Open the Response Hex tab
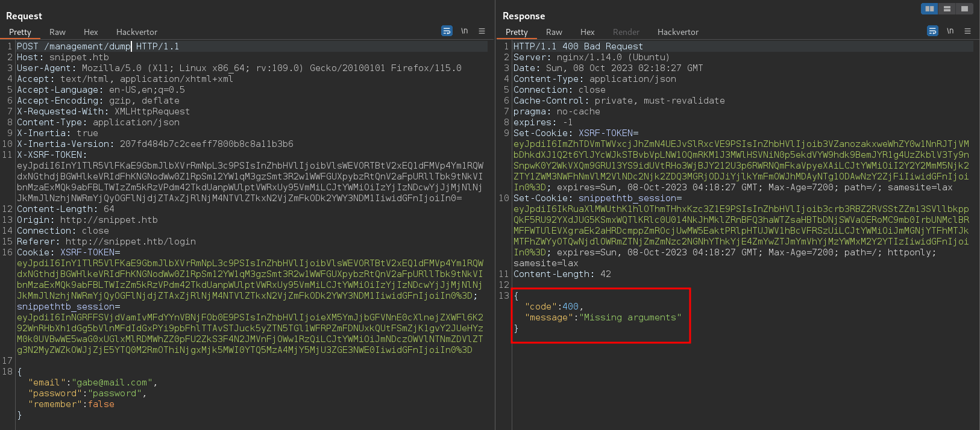This screenshot has height=430, width=980. [x=588, y=32]
